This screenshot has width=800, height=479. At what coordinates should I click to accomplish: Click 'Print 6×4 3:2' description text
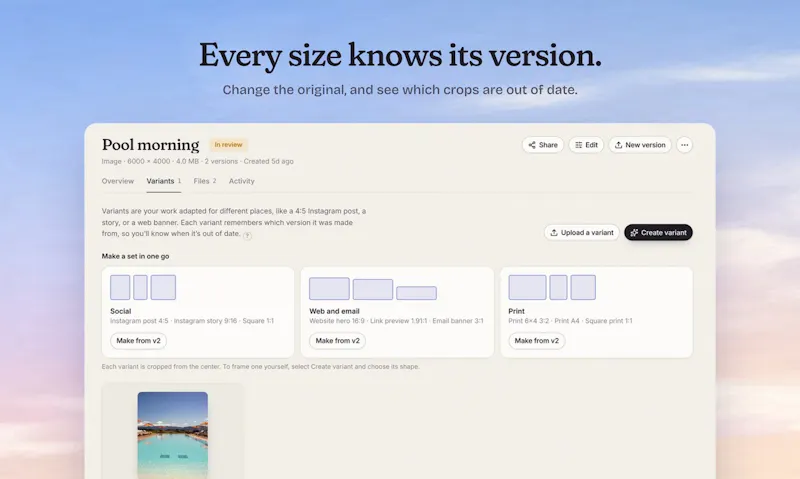[x=529, y=321]
